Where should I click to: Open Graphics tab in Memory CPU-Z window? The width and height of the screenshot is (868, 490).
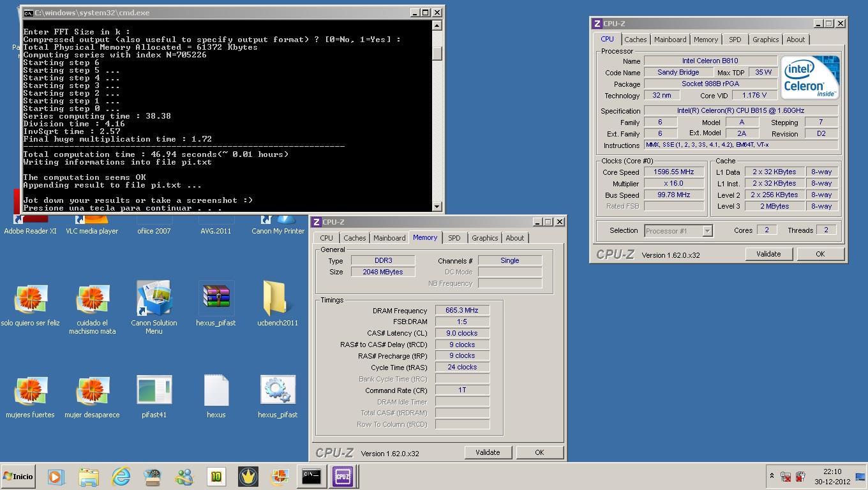(484, 238)
